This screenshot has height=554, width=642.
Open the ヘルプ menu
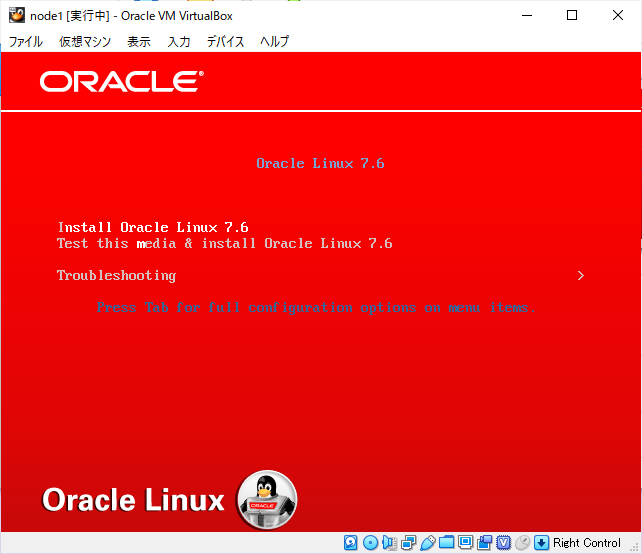click(x=275, y=41)
